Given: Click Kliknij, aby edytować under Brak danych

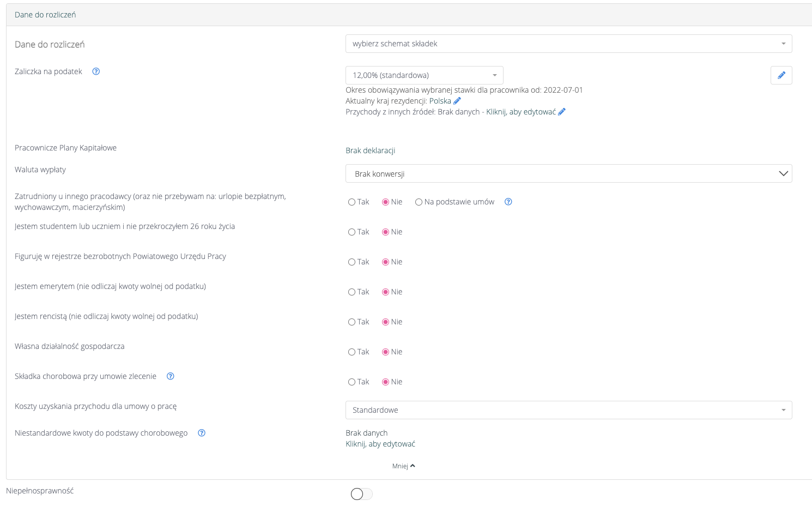Looking at the screenshot, I should (x=380, y=444).
